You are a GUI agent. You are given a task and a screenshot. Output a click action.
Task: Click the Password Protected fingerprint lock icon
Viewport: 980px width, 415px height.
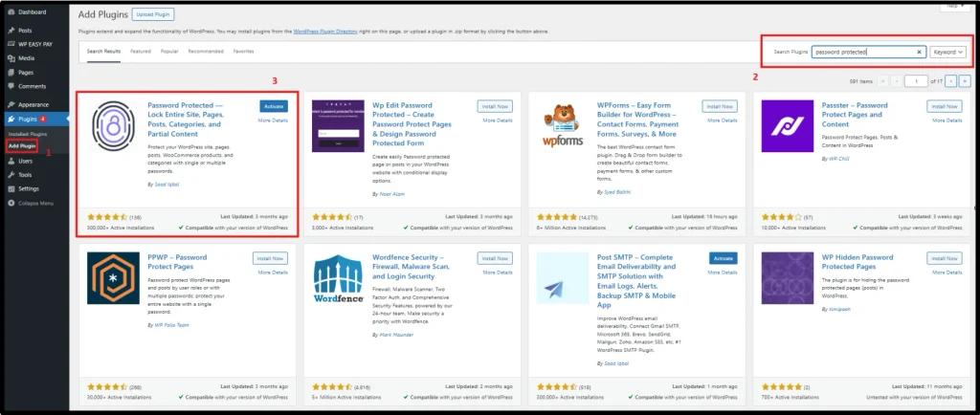coord(113,126)
